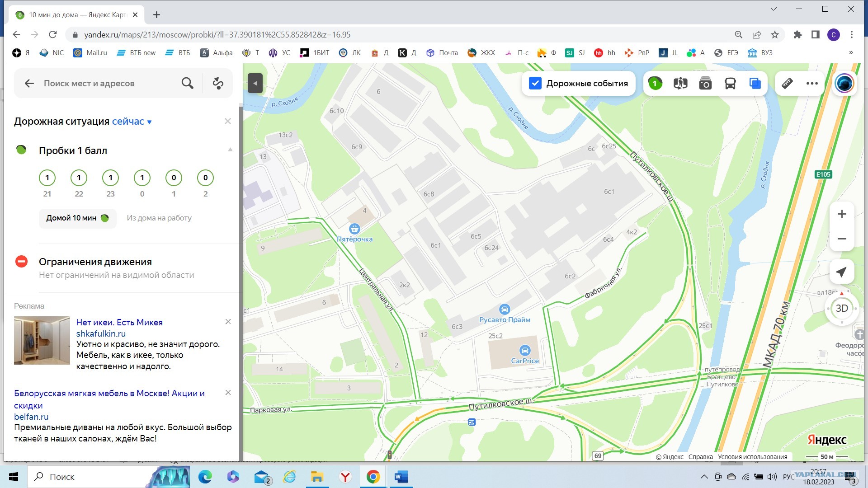The height and width of the screenshot is (488, 868).
Task: Click the Пятёрочка store marker on map
Action: point(354,229)
